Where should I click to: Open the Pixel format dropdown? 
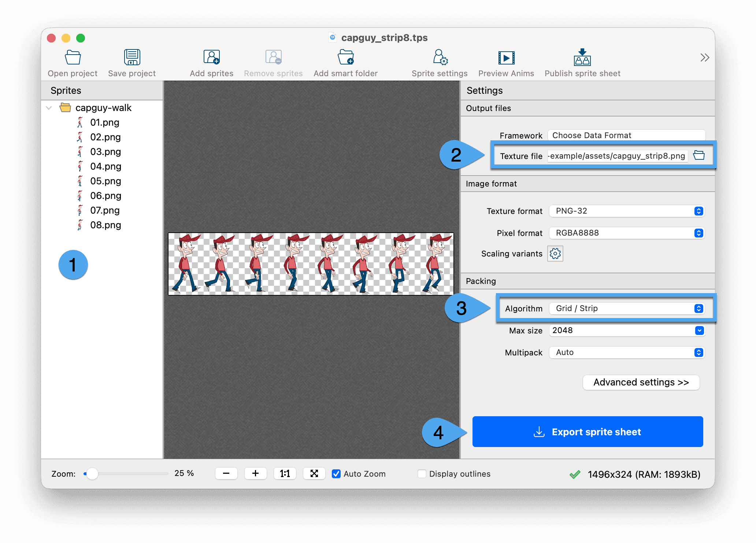[x=627, y=233]
